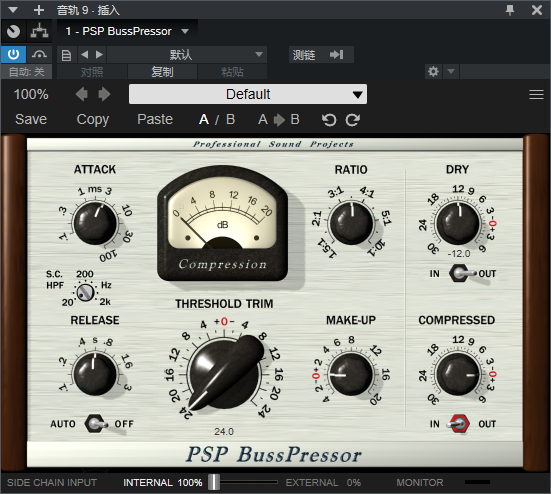Screen dimensions: 551x494
Task: Click the PSP BussPressor logo
Action: click(274, 455)
